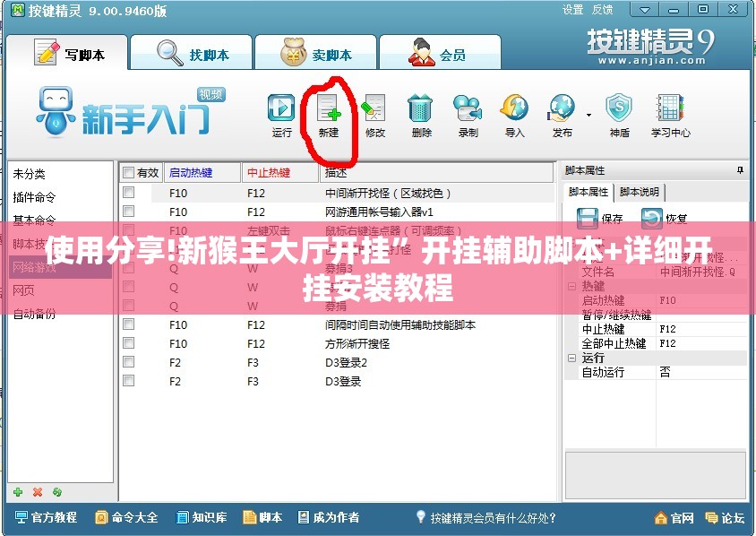Click the 保存 floppy disk button
The width and height of the screenshot is (756, 536).
(x=600, y=219)
